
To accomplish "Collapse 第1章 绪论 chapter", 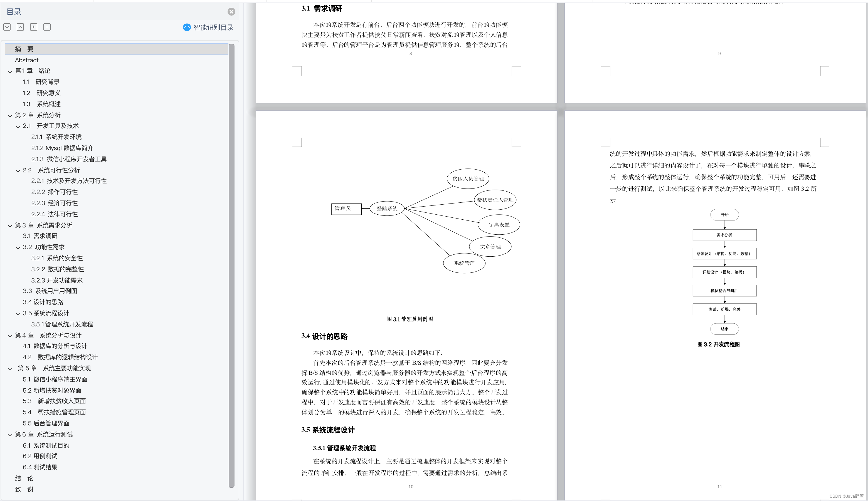I will [10, 71].
